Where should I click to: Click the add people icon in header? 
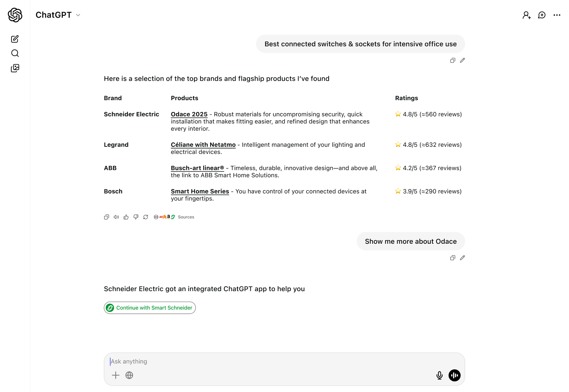coord(527,15)
